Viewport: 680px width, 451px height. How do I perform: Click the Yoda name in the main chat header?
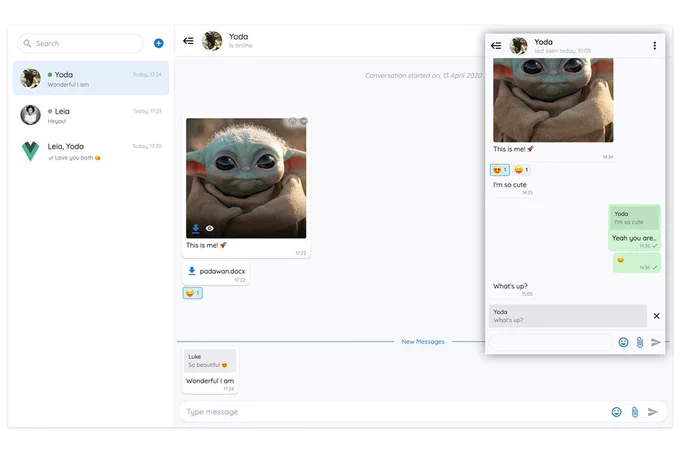[239, 36]
